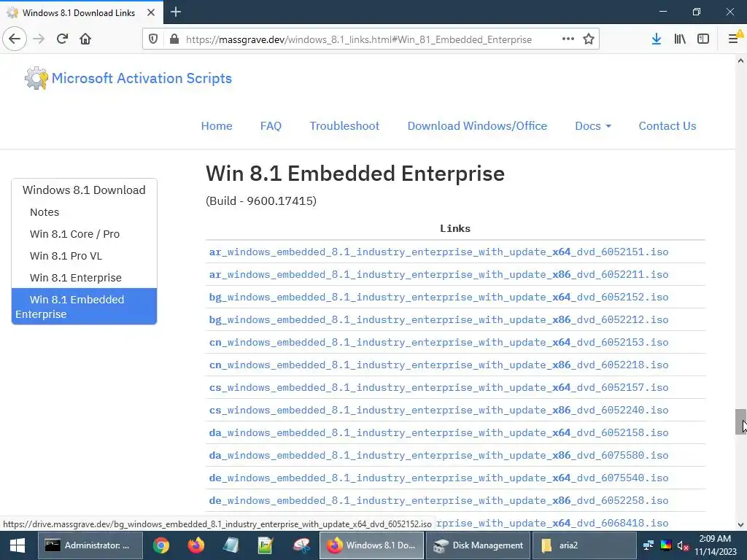Screen dimensions: 747x560
Task: Click the page scrollbar thumb
Action: pyautogui.click(x=741, y=421)
